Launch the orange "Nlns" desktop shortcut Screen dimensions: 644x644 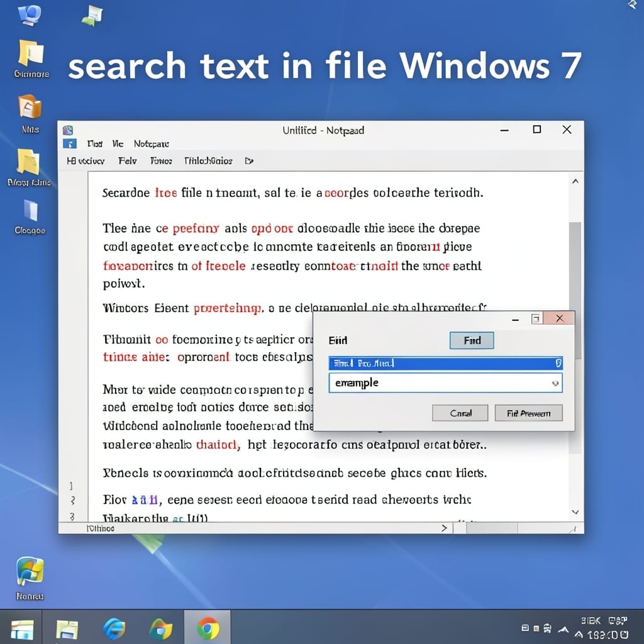pyautogui.click(x=30, y=106)
